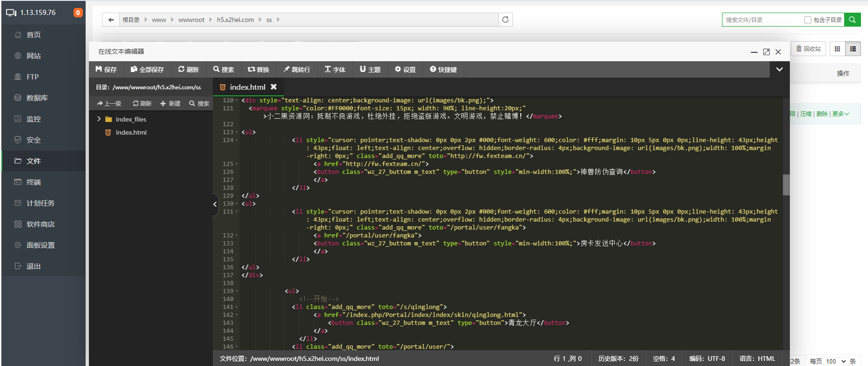Open 首页 (Home) in left sidebar
The height and width of the screenshot is (366, 868).
(x=44, y=35)
